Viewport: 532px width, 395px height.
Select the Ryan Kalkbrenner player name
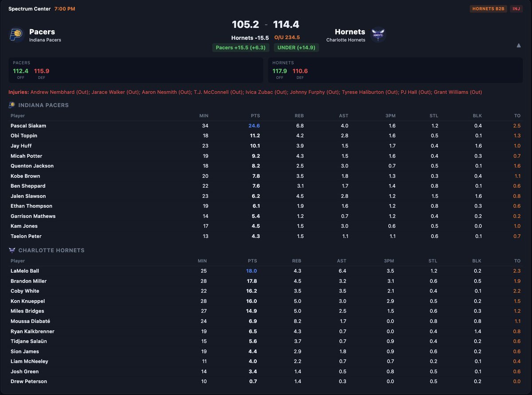pos(32,331)
